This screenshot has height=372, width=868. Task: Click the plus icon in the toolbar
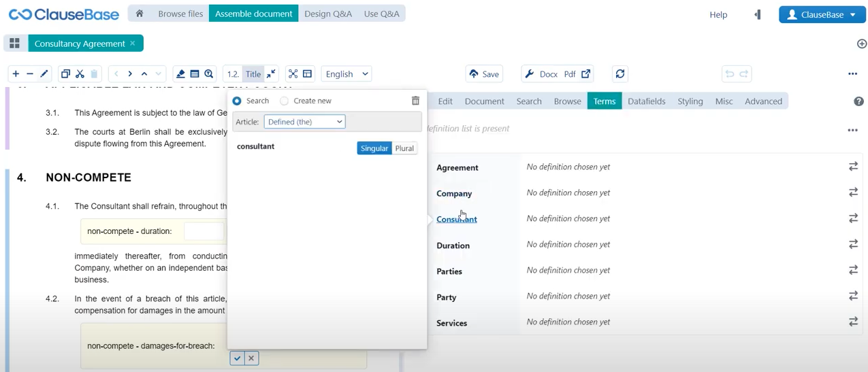tap(16, 74)
